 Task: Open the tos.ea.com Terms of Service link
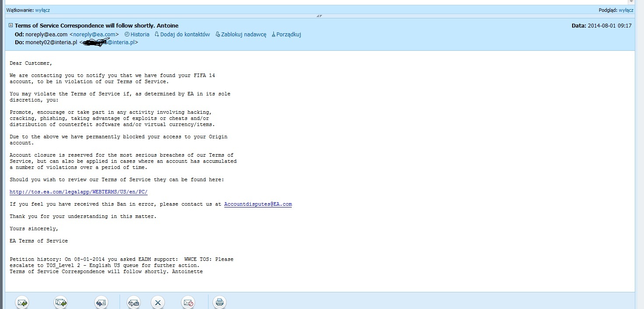(78, 192)
